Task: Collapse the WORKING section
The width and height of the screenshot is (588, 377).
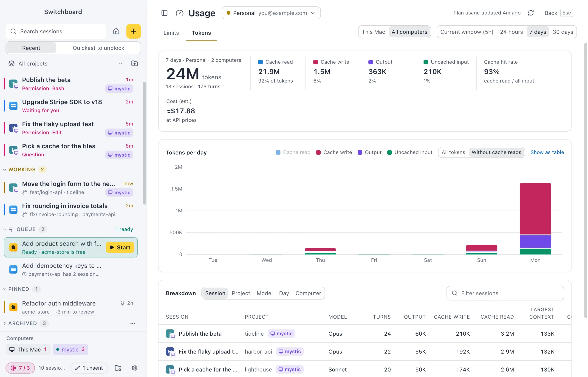Action: pos(4,169)
